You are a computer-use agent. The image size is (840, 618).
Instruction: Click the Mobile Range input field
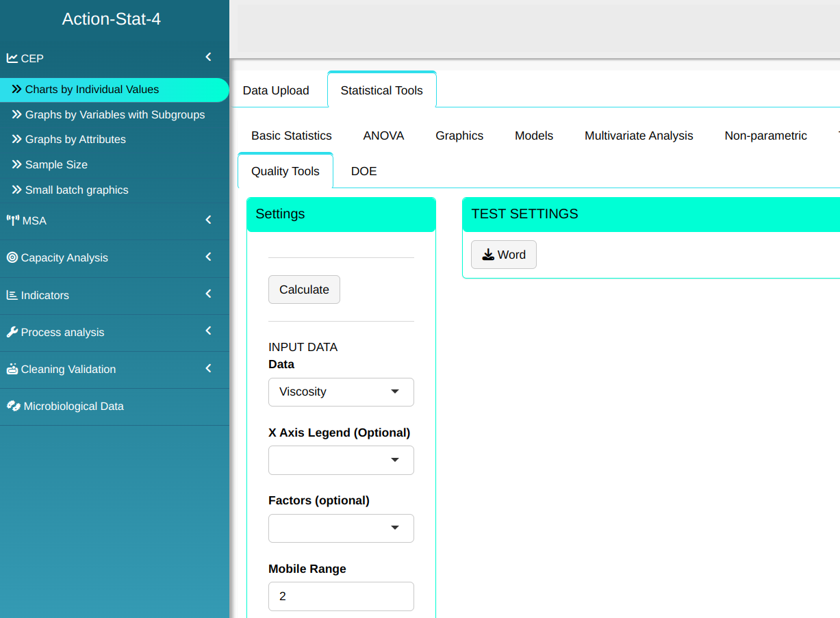[341, 596]
